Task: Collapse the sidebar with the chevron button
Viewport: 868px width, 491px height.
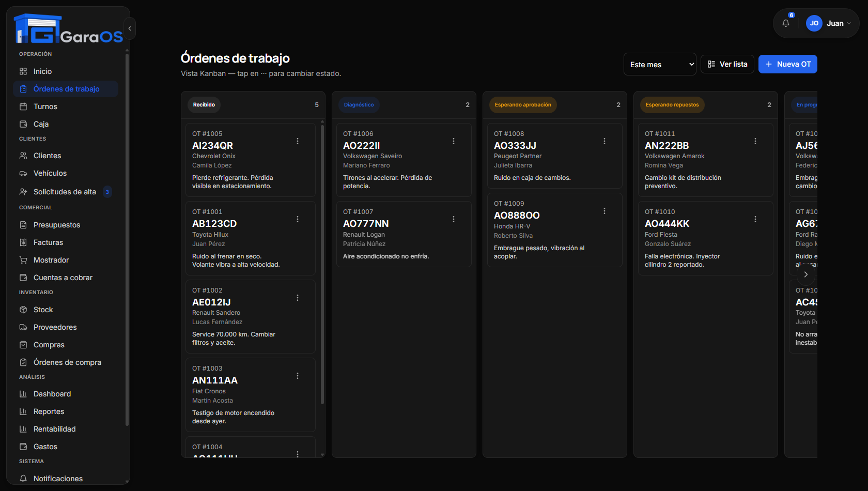Action: (x=130, y=28)
